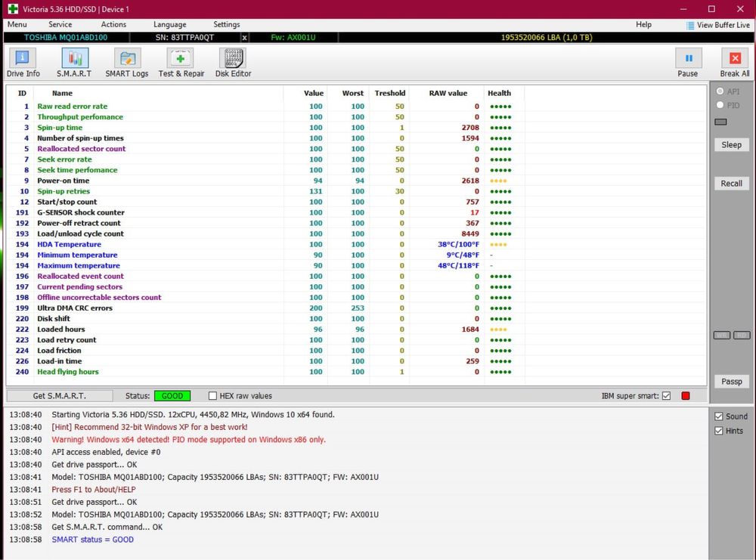
Task: Open the Language menu
Action: (x=169, y=25)
